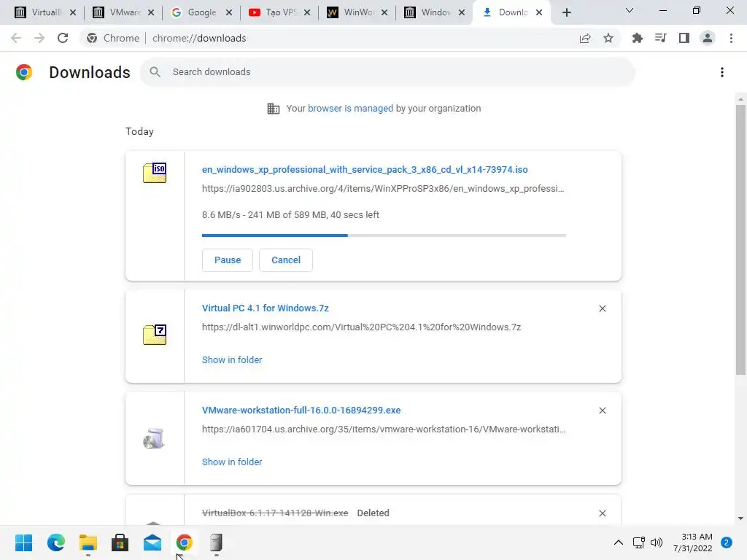Viewport: 747px width, 560px height.
Task: Close the Downloads tab
Action: point(539,12)
